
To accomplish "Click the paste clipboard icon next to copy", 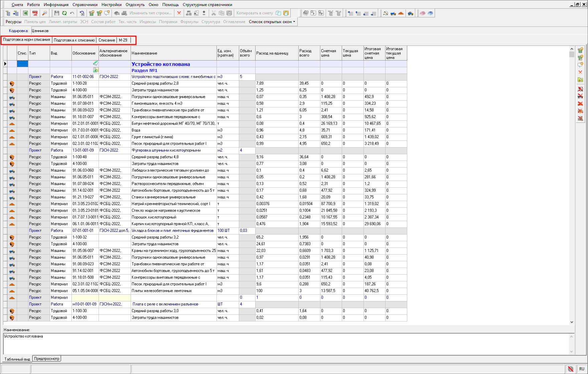I will [x=229, y=13].
